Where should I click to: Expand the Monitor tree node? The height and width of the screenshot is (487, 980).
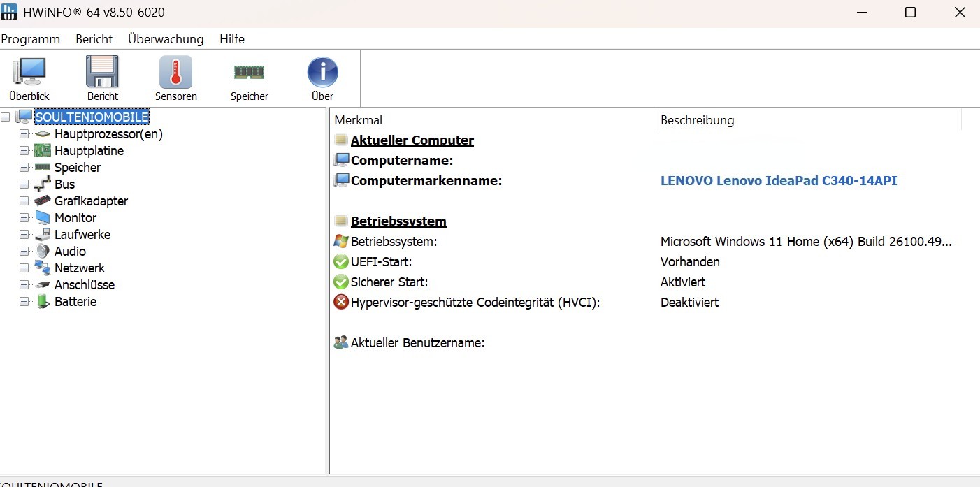pyautogui.click(x=24, y=217)
